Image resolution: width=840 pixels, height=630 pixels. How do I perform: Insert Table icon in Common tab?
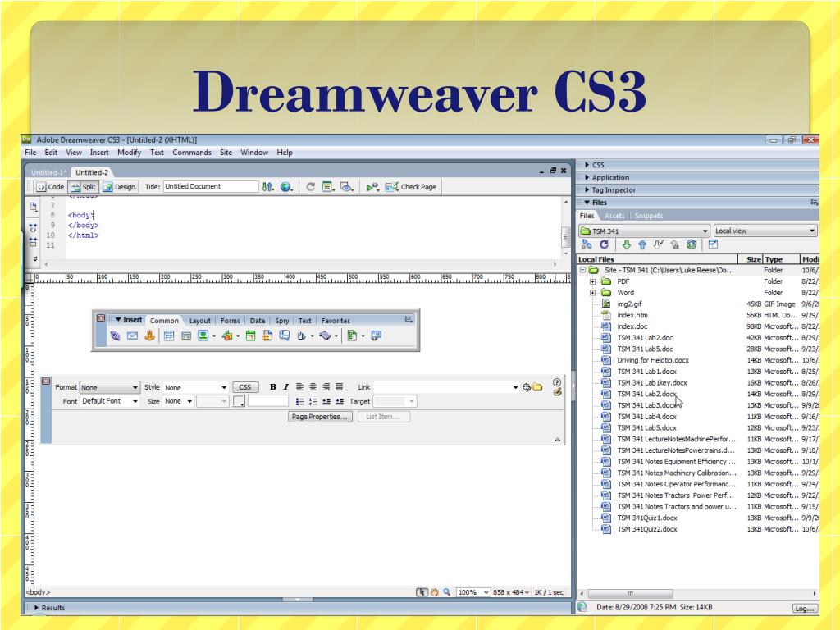pyautogui.click(x=169, y=336)
